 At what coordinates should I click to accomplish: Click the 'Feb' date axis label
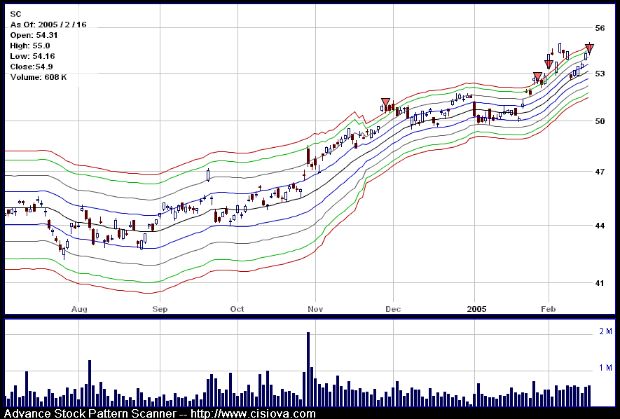(548, 309)
